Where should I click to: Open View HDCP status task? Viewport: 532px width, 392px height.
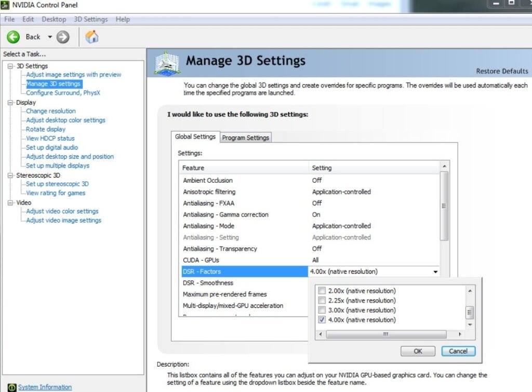click(50, 138)
